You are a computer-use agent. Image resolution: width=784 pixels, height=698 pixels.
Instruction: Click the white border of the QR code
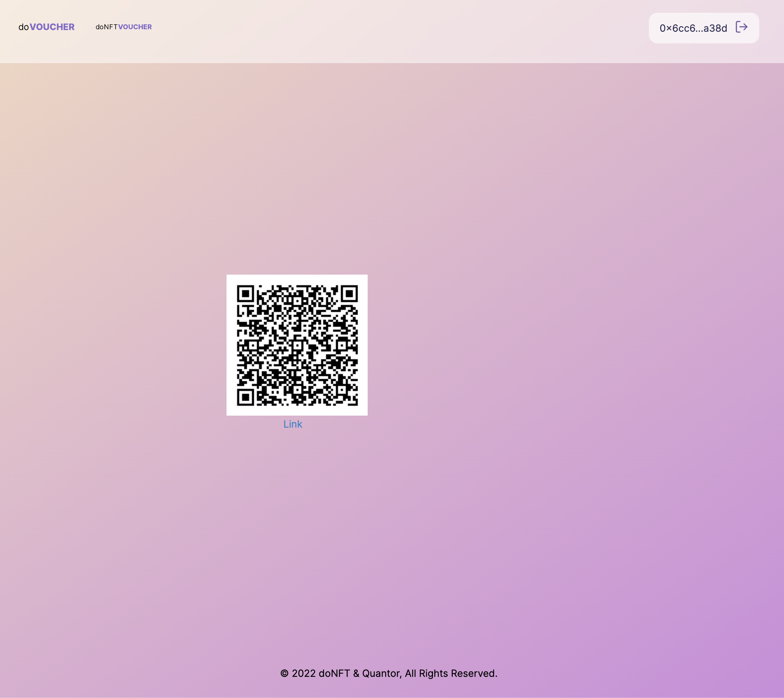[x=231, y=345]
